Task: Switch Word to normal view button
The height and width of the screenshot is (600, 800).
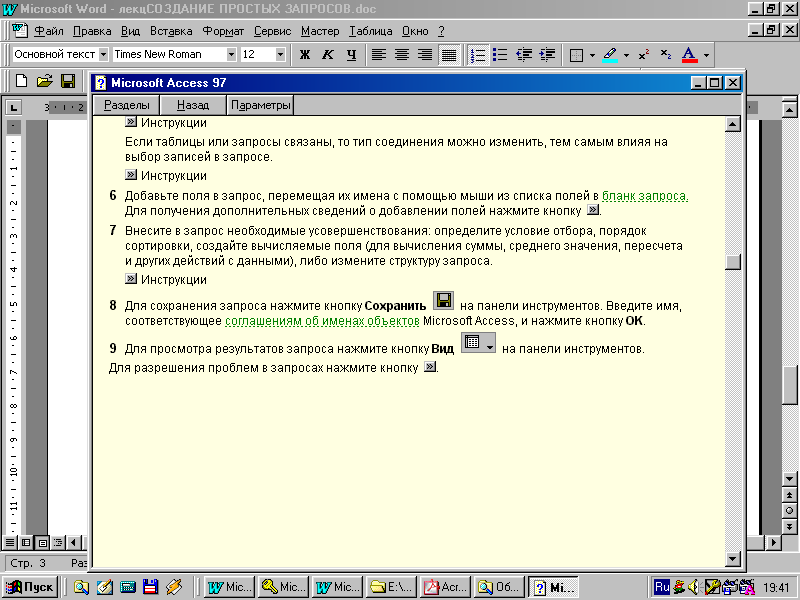Action: pos(9,542)
